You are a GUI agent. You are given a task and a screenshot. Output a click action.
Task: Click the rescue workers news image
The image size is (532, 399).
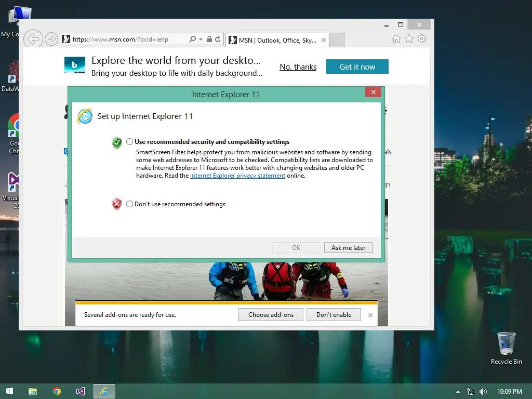[x=227, y=282]
